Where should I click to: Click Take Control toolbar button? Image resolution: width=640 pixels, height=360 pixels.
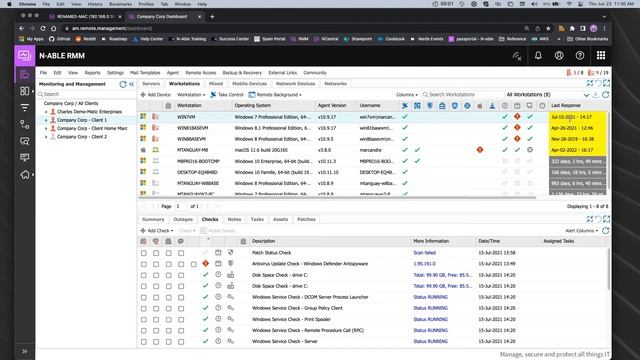pyautogui.click(x=227, y=95)
